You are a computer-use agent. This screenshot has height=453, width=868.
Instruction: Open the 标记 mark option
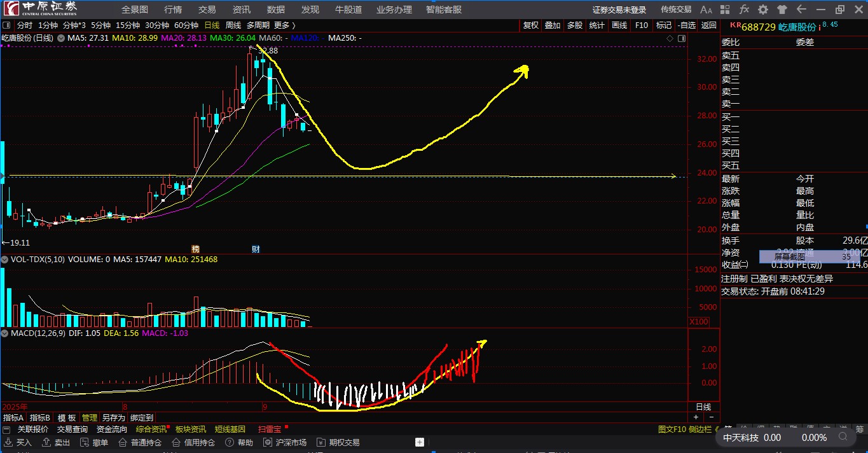tap(664, 25)
